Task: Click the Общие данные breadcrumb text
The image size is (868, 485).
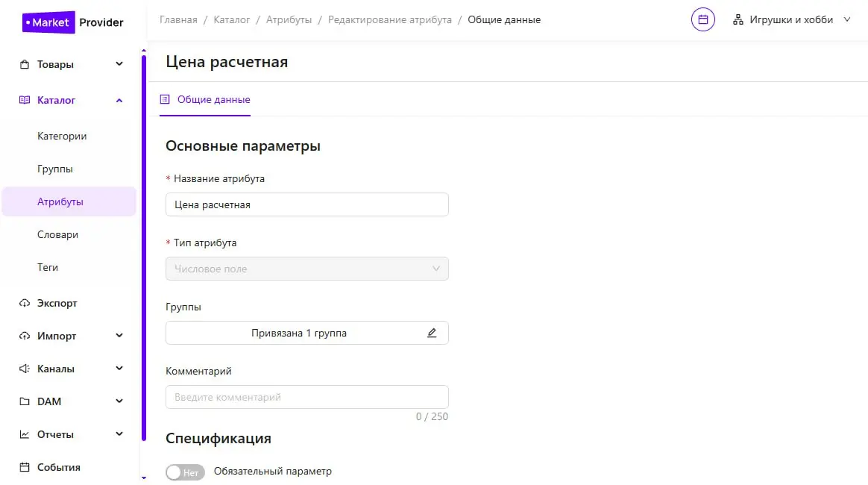Action: 504,20
